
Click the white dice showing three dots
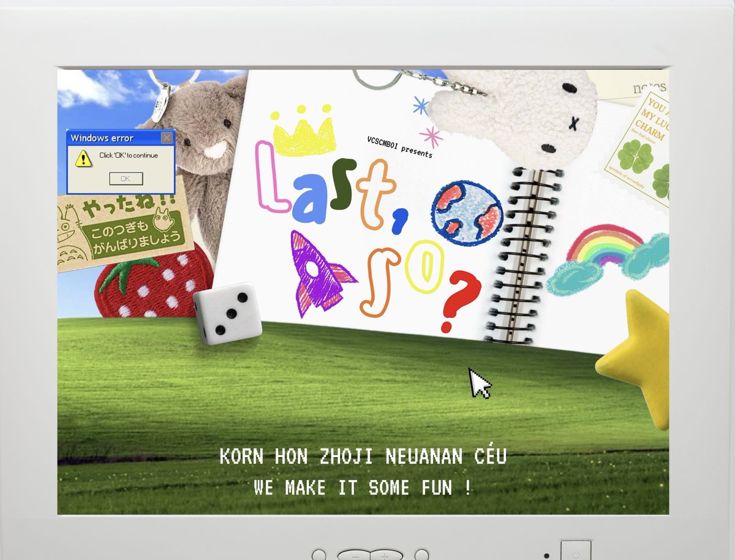point(227,313)
